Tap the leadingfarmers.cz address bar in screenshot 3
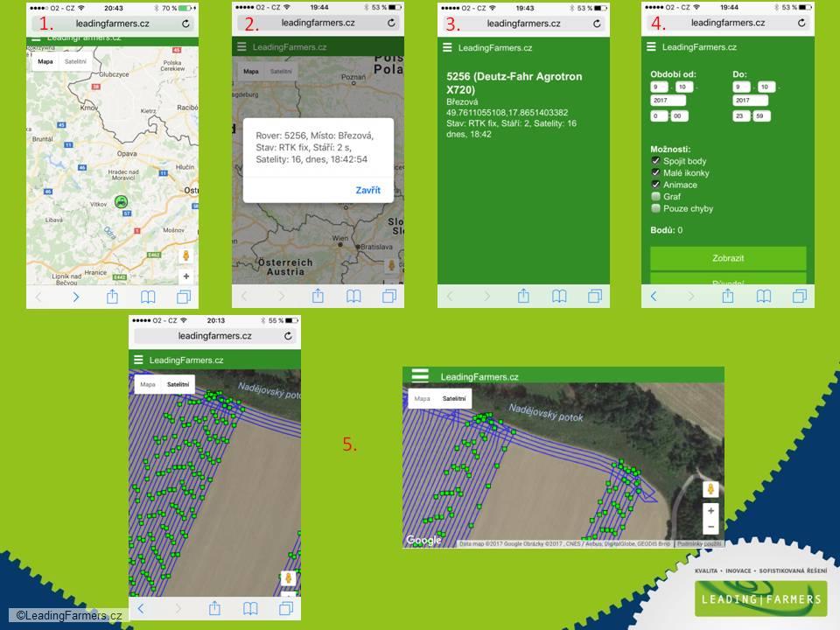 point(523,24)
